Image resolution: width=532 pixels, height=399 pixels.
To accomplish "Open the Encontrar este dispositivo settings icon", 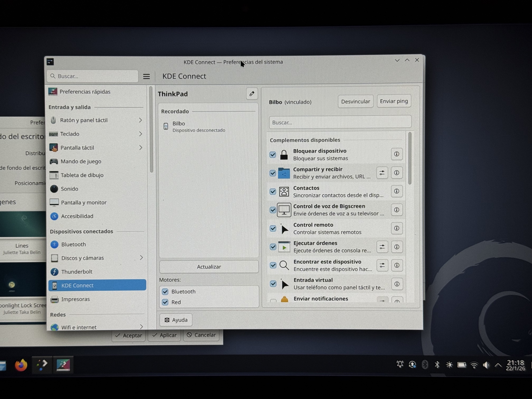I will (382, 265).
